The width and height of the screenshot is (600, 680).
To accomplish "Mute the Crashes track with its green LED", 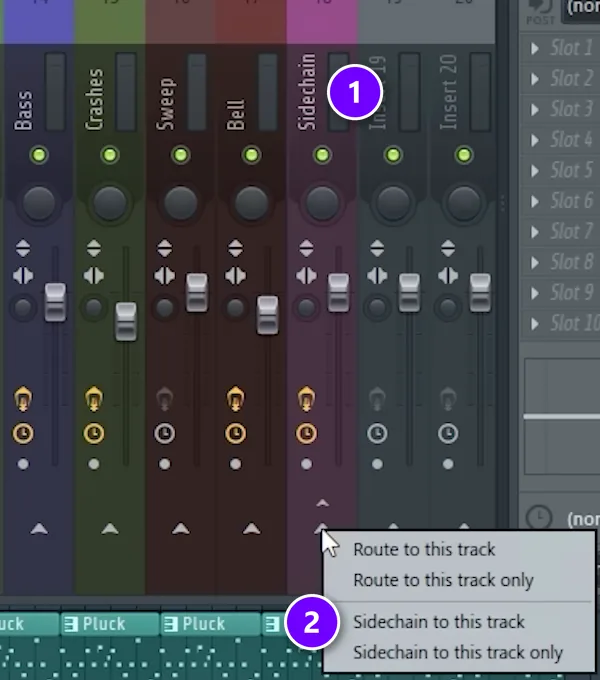I will [110, 155].
